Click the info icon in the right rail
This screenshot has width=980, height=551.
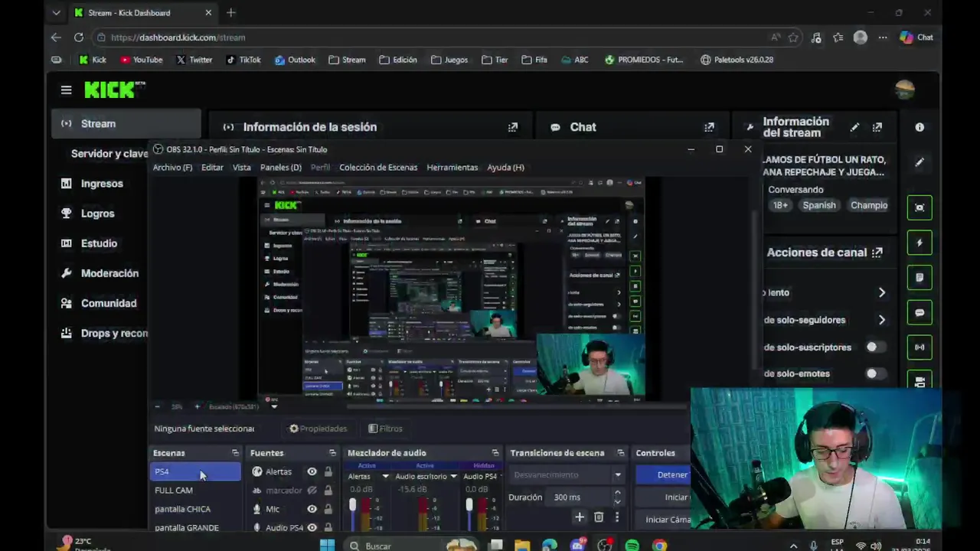(x=920, y=127)
